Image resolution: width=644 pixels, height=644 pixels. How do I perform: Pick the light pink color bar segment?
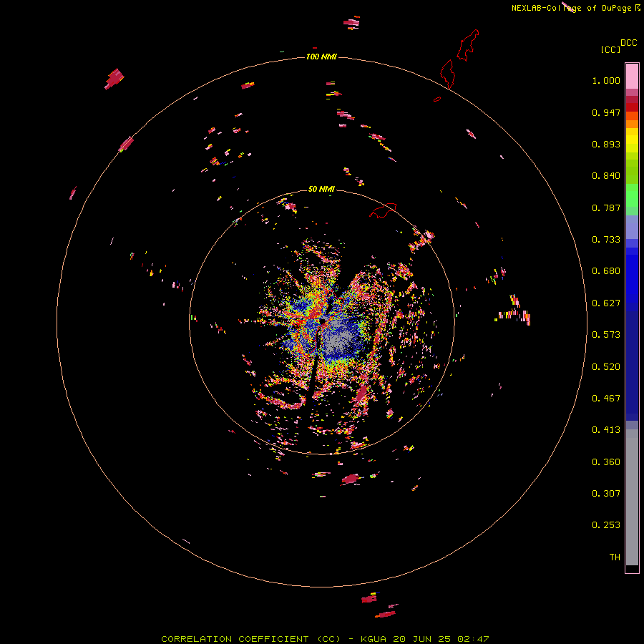point(632,76)
